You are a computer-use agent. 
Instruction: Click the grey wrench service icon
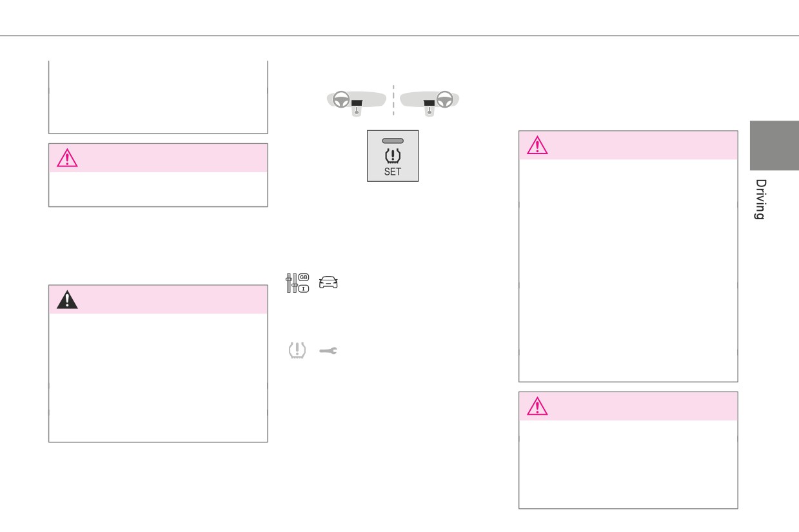click(x=328, y=350)
